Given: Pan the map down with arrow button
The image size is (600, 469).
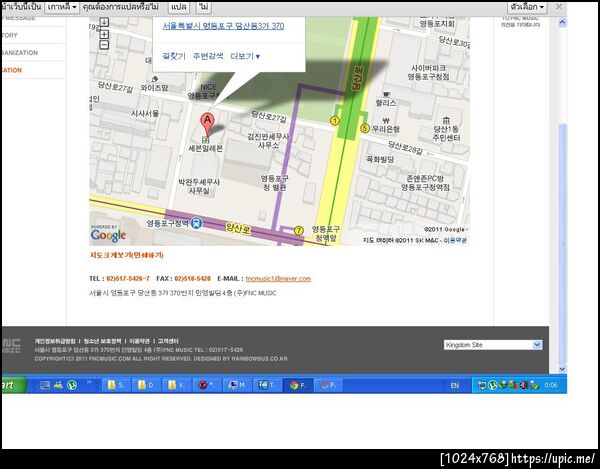Looking at the screenshot, I should [x=104, y=22].
